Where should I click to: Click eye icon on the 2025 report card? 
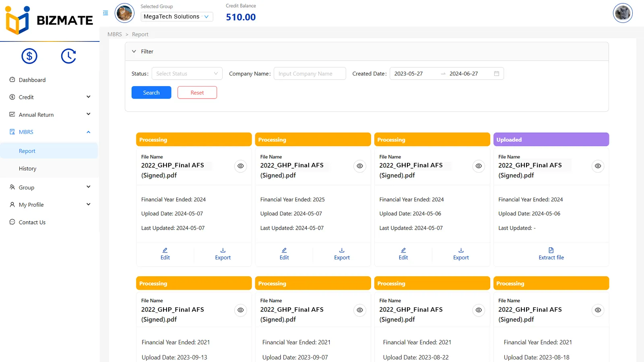pyautogui.click(x=359, y=166)
